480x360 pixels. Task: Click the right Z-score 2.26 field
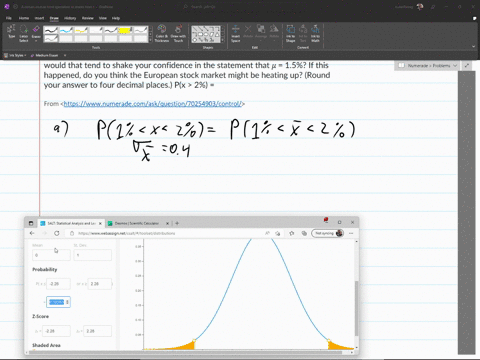(x=98, y=331)
